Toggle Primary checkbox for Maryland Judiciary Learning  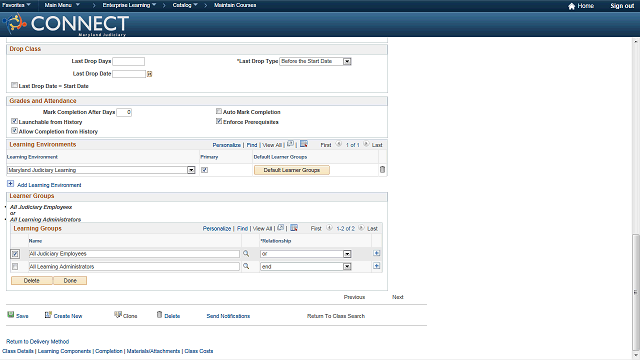click(204, 170)
